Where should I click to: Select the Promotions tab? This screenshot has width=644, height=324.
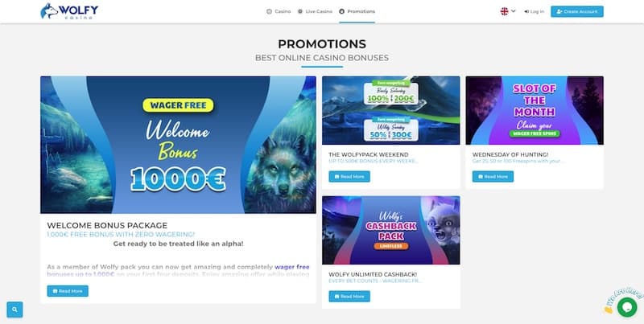coord(357,11)
